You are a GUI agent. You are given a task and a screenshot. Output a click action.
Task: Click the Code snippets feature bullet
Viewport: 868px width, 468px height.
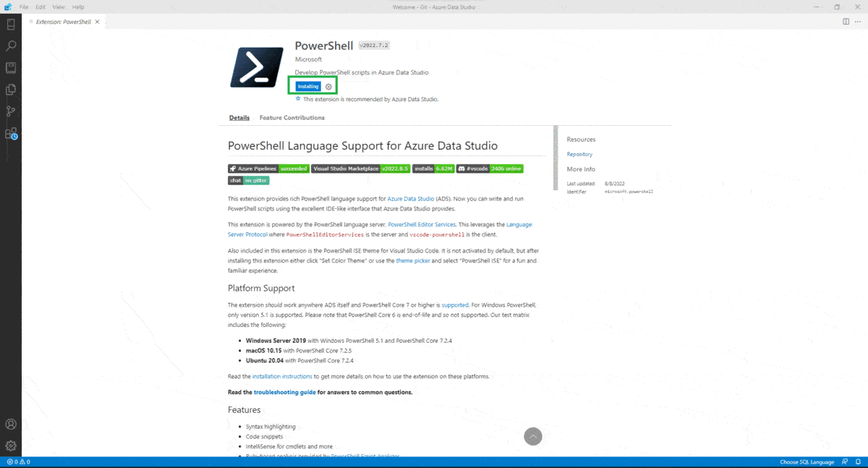265,437
